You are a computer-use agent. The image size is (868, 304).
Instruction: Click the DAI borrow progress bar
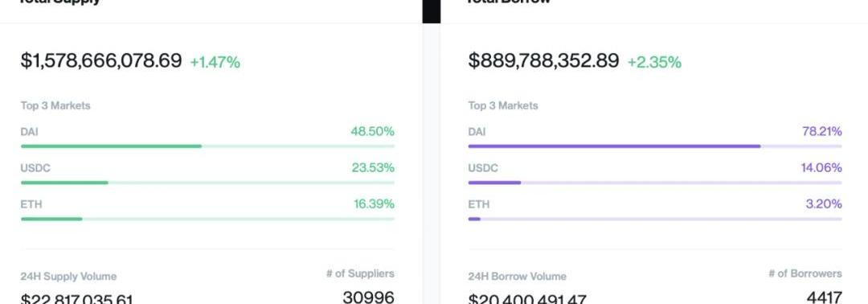(x=655, y=146)
